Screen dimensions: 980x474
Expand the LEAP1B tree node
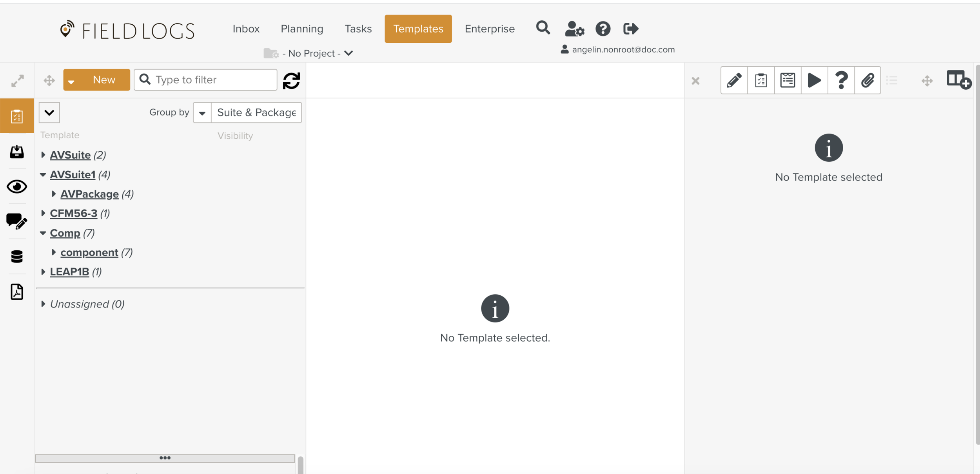[x=43, y=271]
